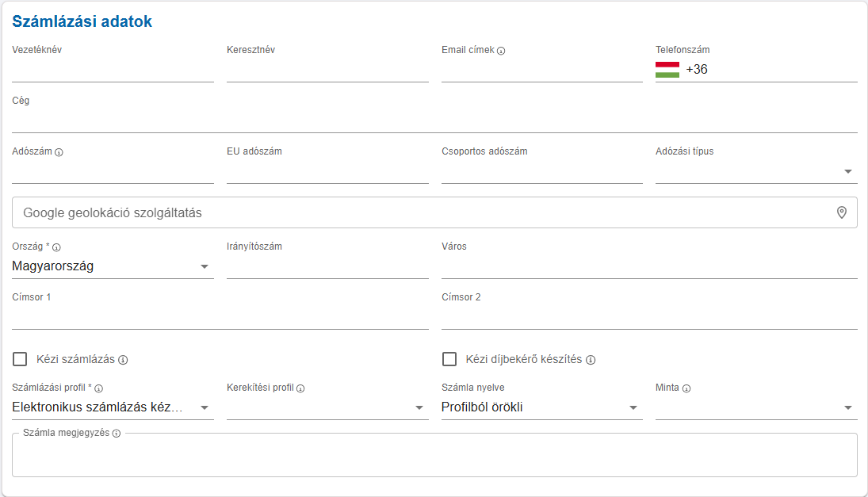The width and height of the screenshot is (868, 497).
Task: Focus the Google geolokáció szolgáltatás search field
Action: [x=420, y=212]
